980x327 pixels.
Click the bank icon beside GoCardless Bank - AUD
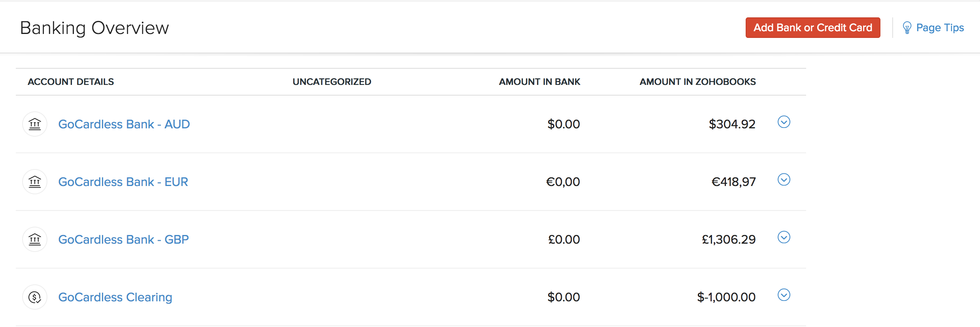click(x=35, y=124)
